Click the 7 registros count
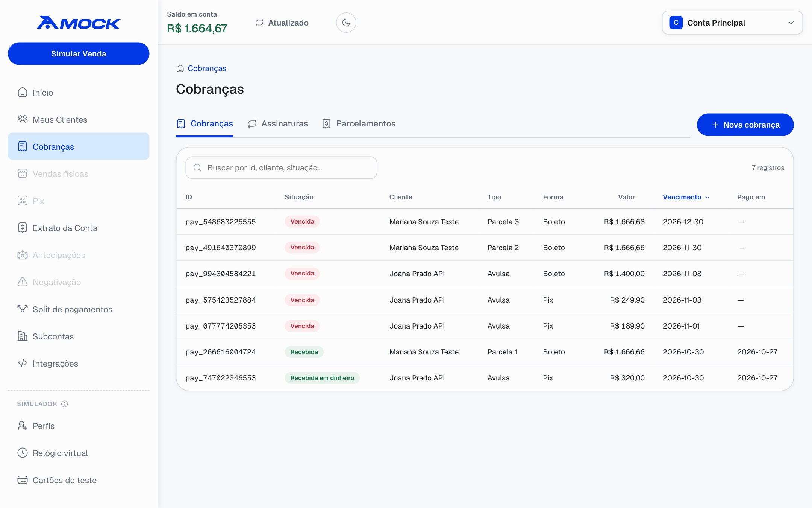The width and height of the screenshot is (812, 508). 768,168
